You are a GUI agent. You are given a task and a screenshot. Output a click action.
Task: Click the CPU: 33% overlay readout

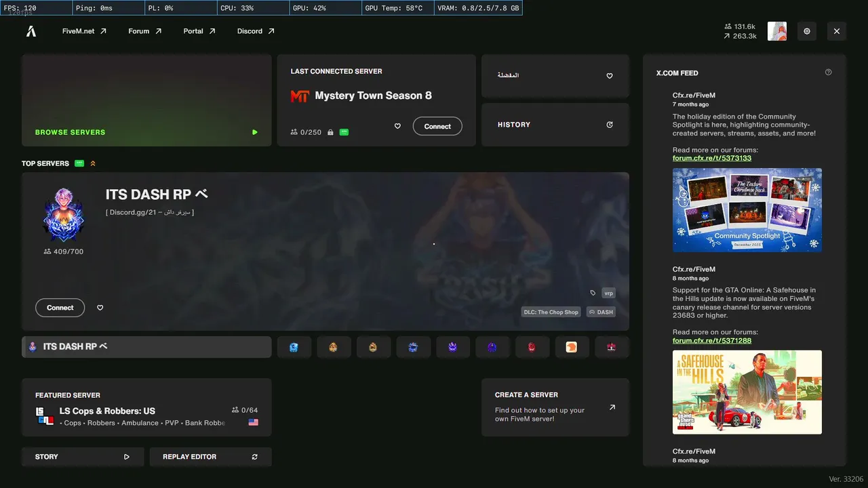click(252, 8)
